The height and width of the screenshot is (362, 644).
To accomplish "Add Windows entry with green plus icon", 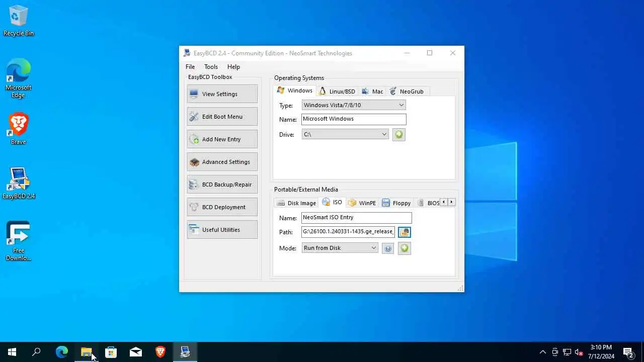I will coord(398,135).
